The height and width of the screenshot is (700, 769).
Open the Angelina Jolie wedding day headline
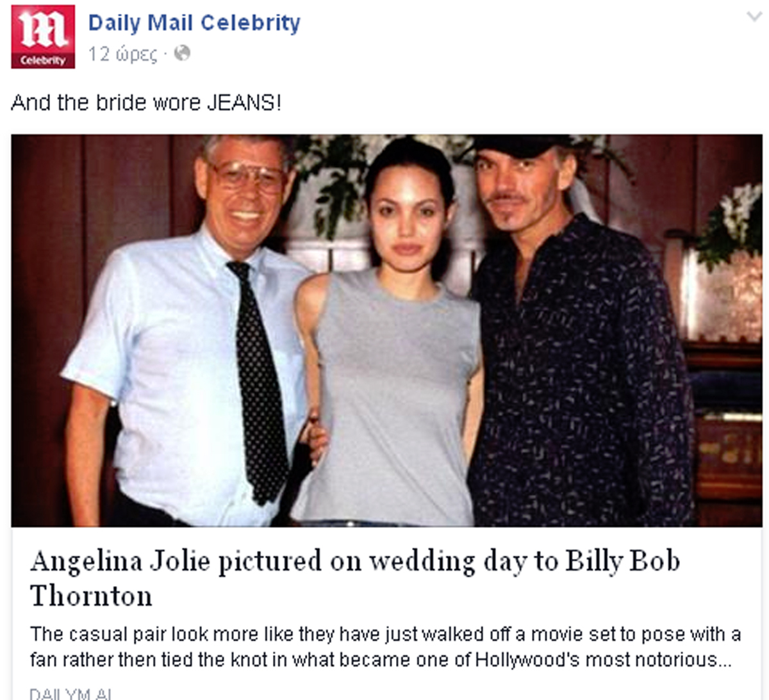pyautogui.click(x=355, y=578)
